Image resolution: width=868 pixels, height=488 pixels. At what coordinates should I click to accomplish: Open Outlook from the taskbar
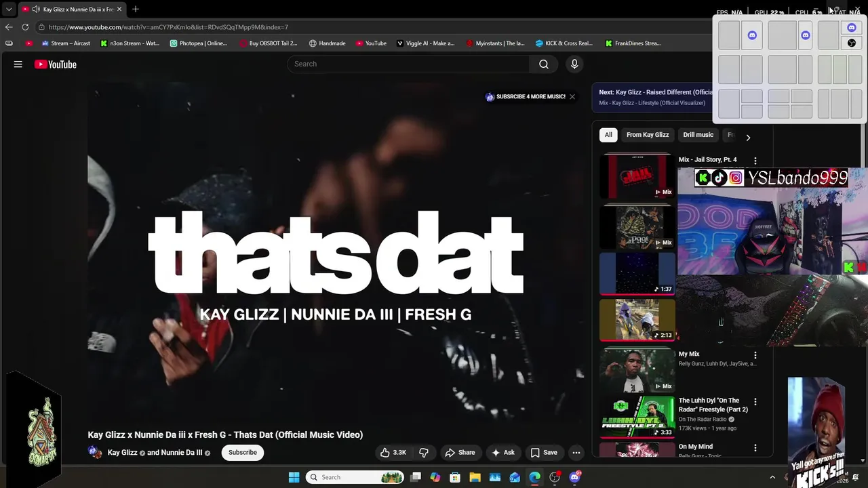515,477
